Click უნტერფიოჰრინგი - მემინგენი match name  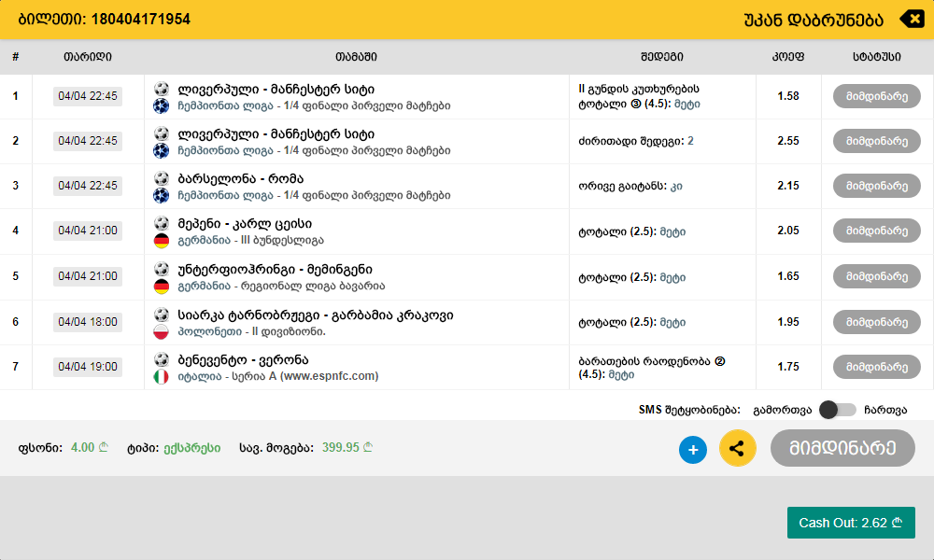click(275, 270)
